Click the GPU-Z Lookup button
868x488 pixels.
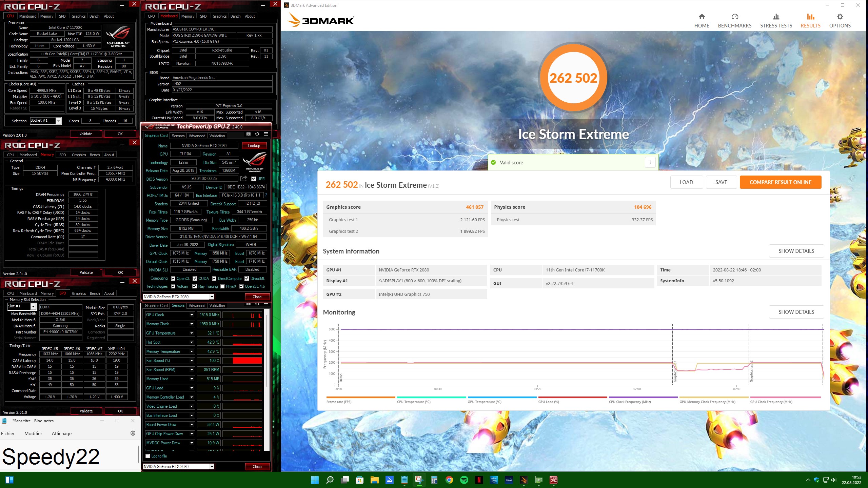click(254, 146)
